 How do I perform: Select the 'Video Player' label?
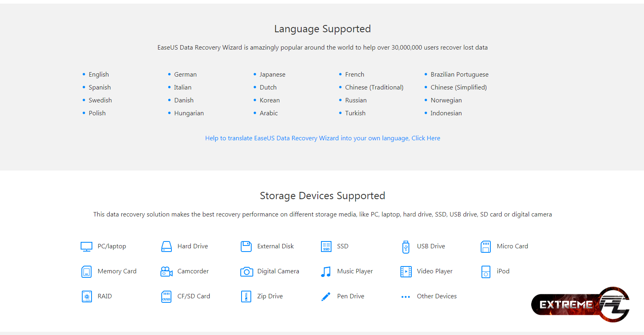435,271
